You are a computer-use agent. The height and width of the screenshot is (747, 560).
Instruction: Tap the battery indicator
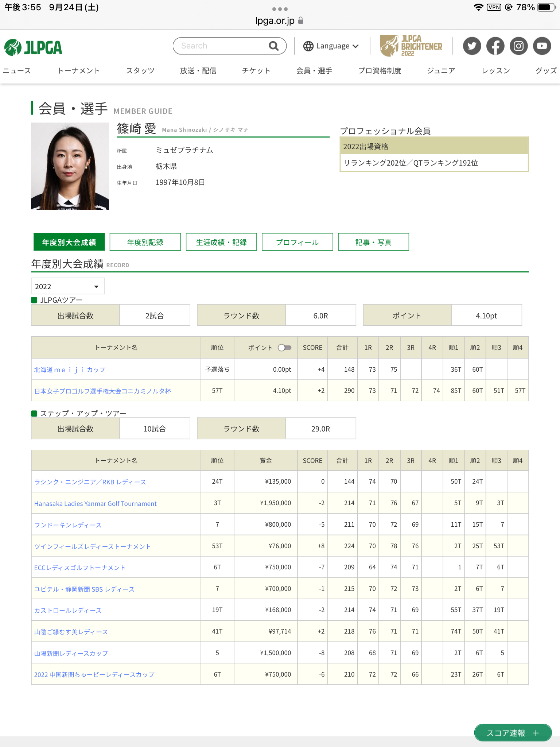[x=546, y=7]
